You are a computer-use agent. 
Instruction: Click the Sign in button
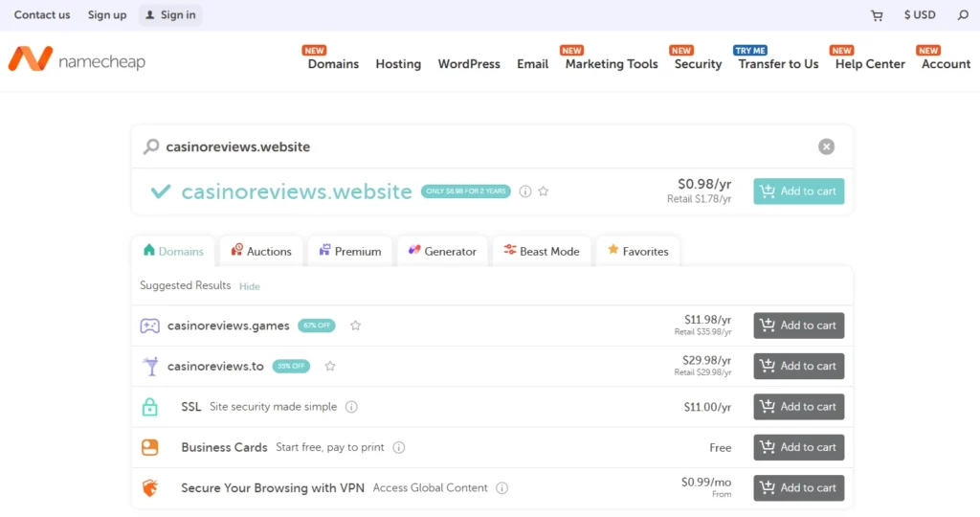coord(170,15)
